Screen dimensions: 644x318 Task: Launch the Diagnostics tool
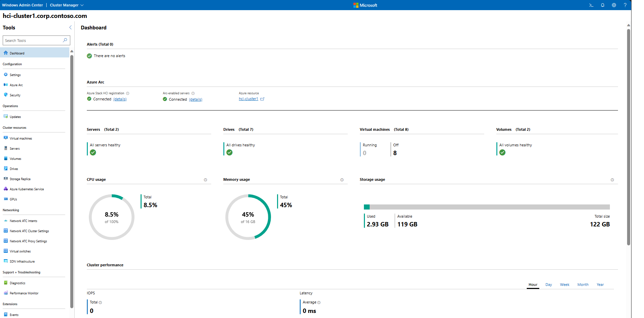click(x=18, y=283)
